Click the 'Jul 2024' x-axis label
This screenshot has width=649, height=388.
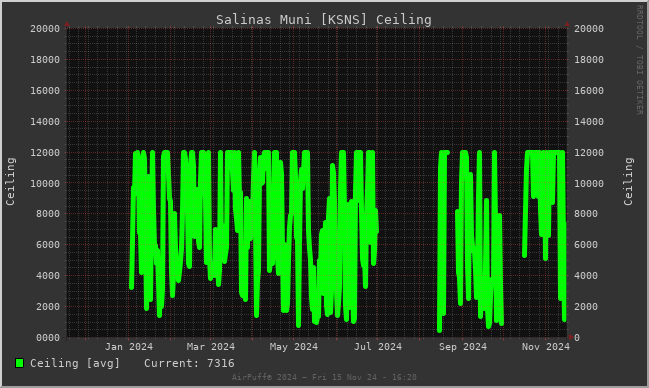(x=378, y=347)
